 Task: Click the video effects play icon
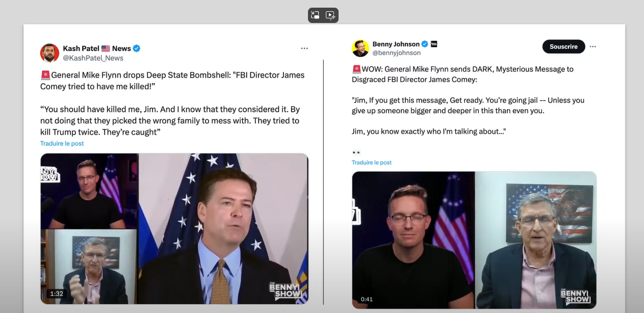[x=330, y=15]
